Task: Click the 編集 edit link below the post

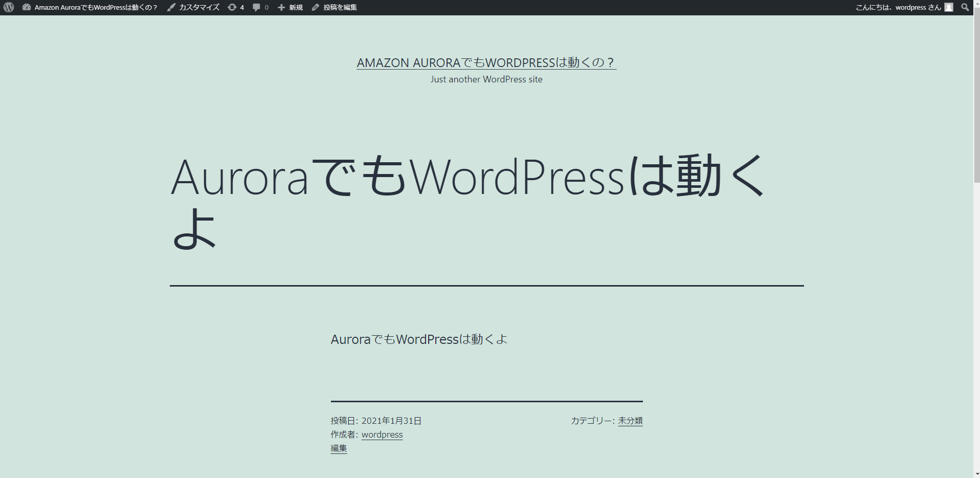Action: (x=339, y=448)
